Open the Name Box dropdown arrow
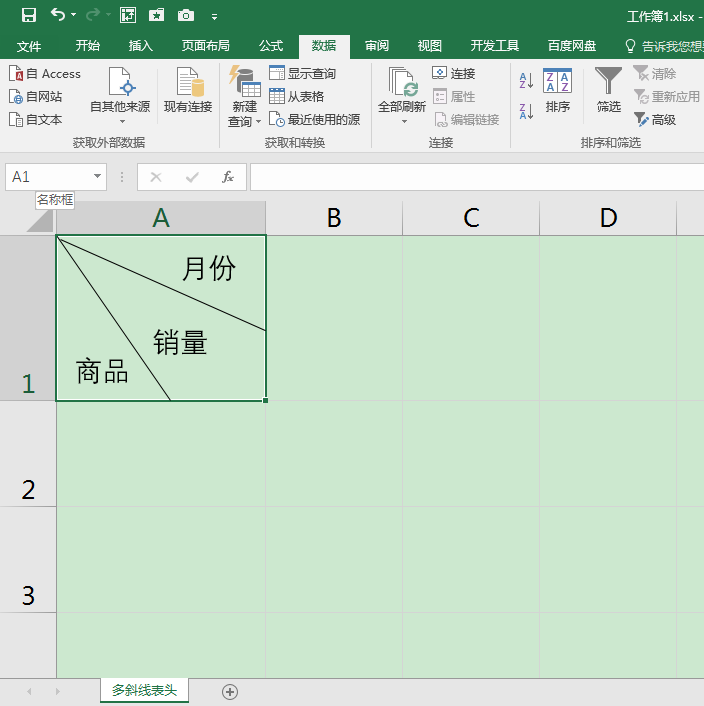Viewport: 704px width, 706px height. click(x=97, y=177)
